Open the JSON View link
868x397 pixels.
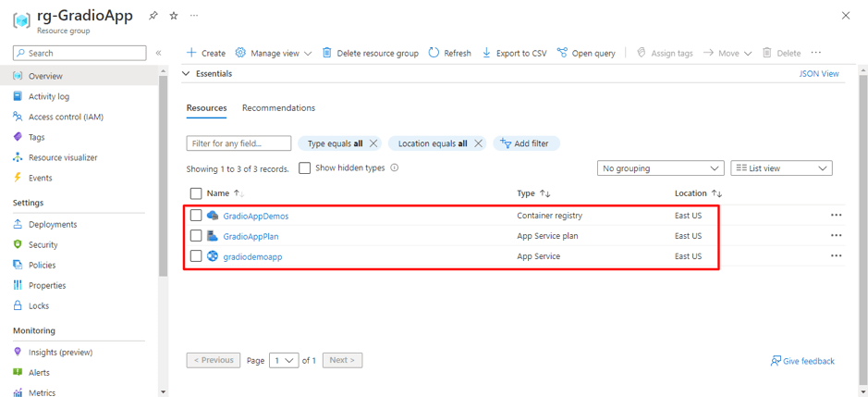coord(819,74)
